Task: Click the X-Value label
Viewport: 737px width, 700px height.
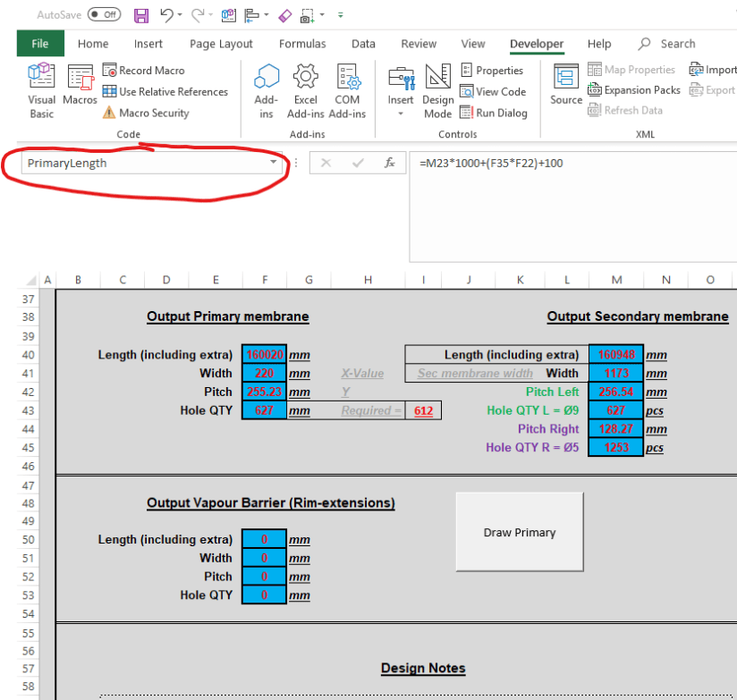Action: [x=362, y=374]
